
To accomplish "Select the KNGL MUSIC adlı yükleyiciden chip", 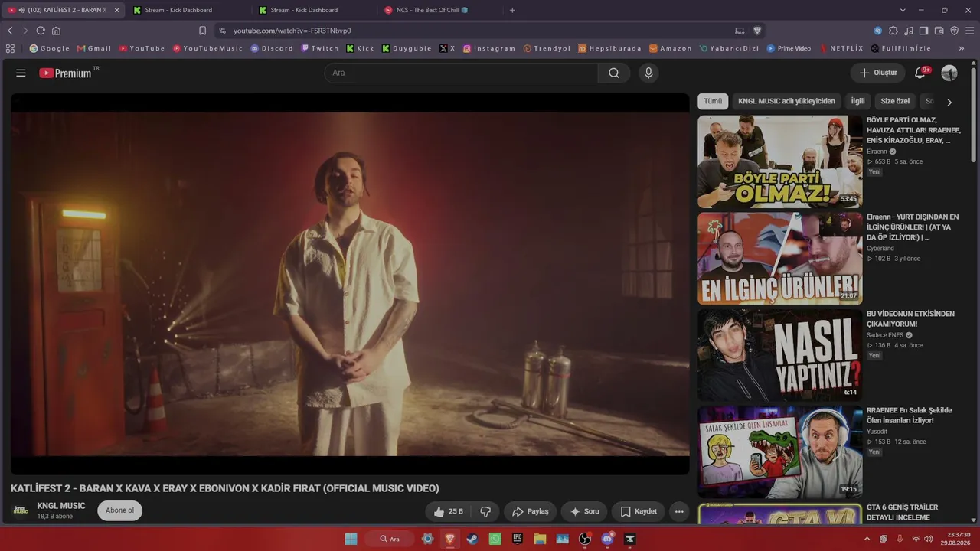I will 786,101.
